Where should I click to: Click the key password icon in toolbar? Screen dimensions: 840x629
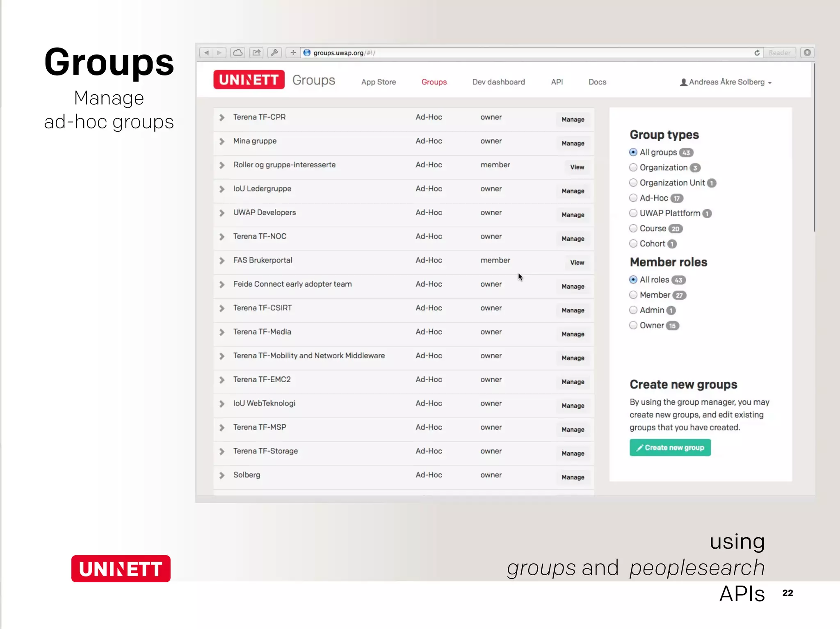click(274, 52)
